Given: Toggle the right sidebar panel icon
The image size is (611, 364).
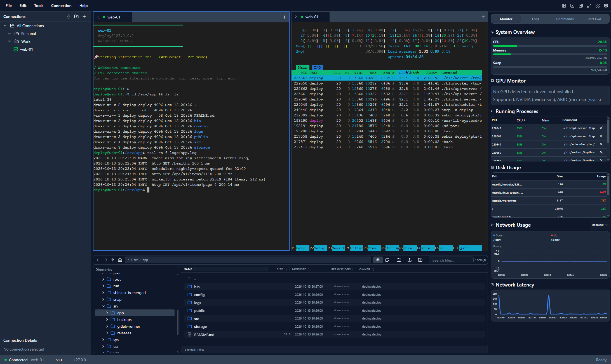Looking at the screenshot, I should point(581,6).
